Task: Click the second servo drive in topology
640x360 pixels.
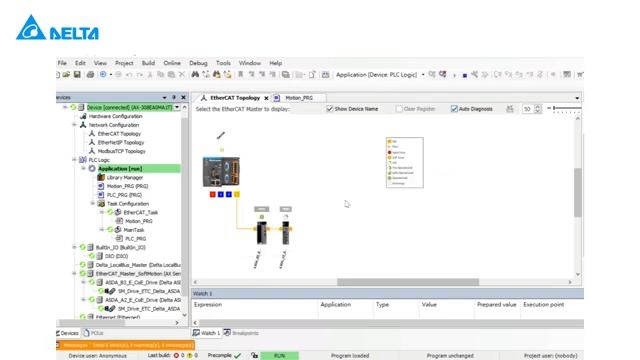Action: point(286,232)
